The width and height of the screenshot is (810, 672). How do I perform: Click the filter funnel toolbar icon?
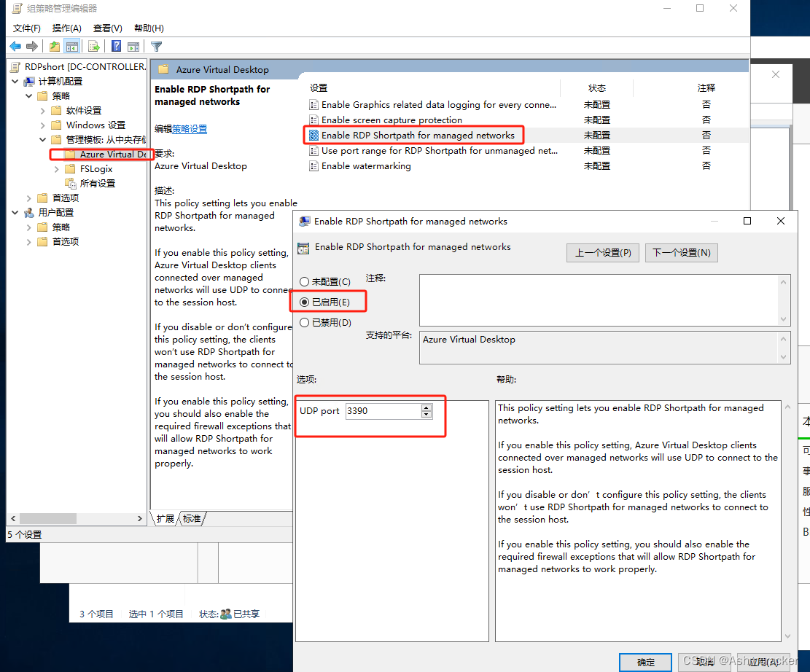[157, 47]
